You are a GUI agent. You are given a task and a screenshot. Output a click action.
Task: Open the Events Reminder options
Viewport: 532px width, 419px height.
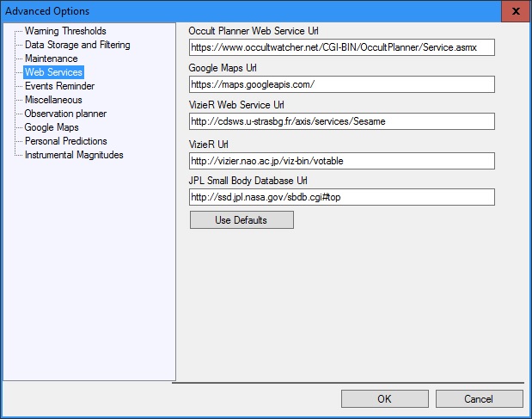click(59, 86)
